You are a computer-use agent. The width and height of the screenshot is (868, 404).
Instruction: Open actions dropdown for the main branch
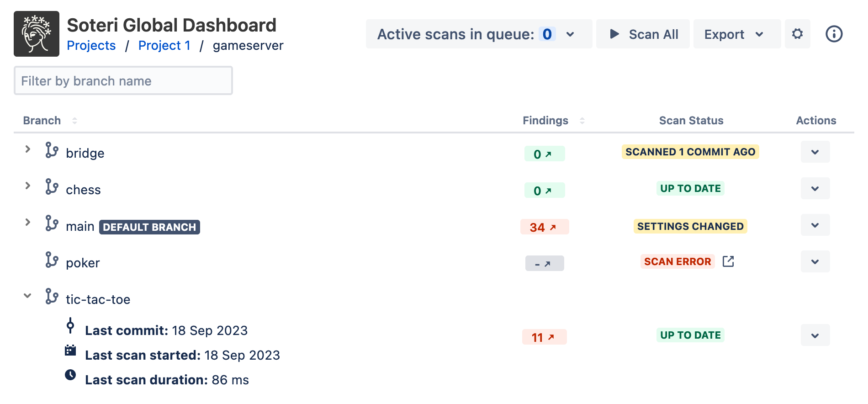[815, 225]
